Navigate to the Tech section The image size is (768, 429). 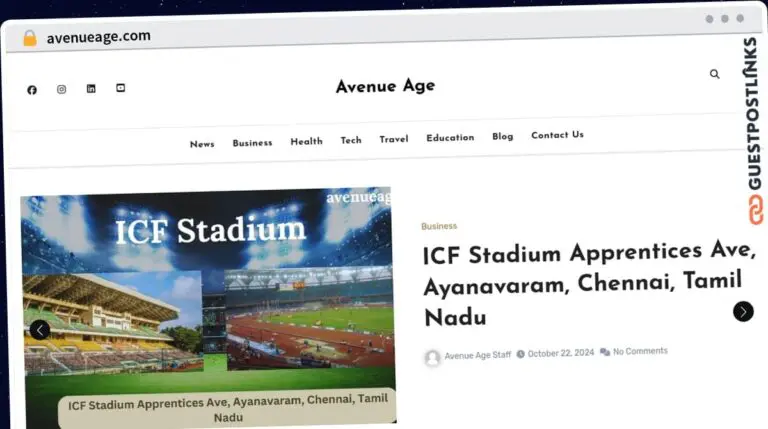pos(351,141)
